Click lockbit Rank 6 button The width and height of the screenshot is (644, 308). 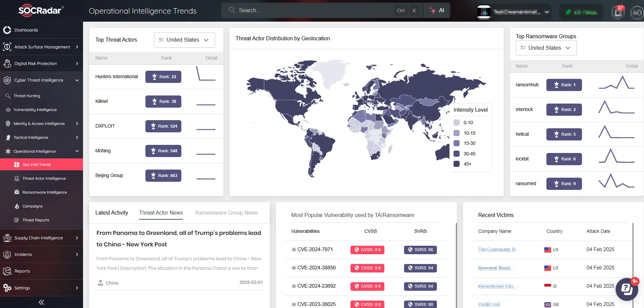coord(564,159)
